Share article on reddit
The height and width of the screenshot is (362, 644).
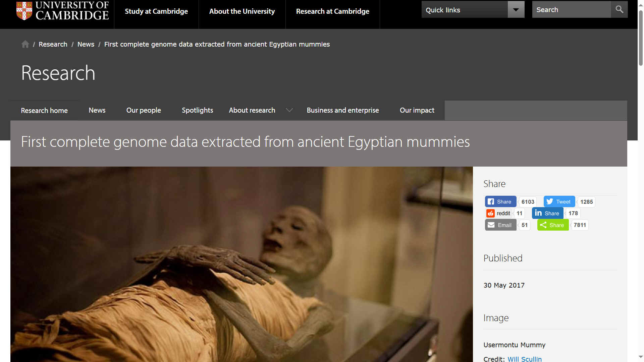499,213
